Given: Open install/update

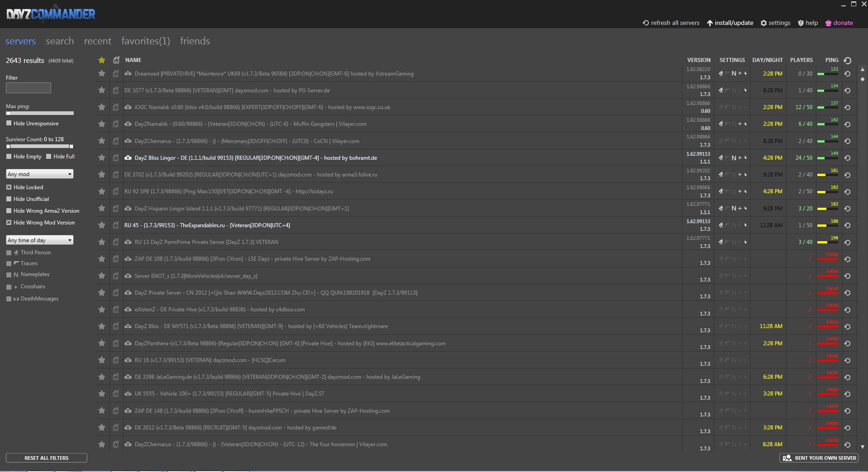Looking at the screenshot, I should coord(730,23).
